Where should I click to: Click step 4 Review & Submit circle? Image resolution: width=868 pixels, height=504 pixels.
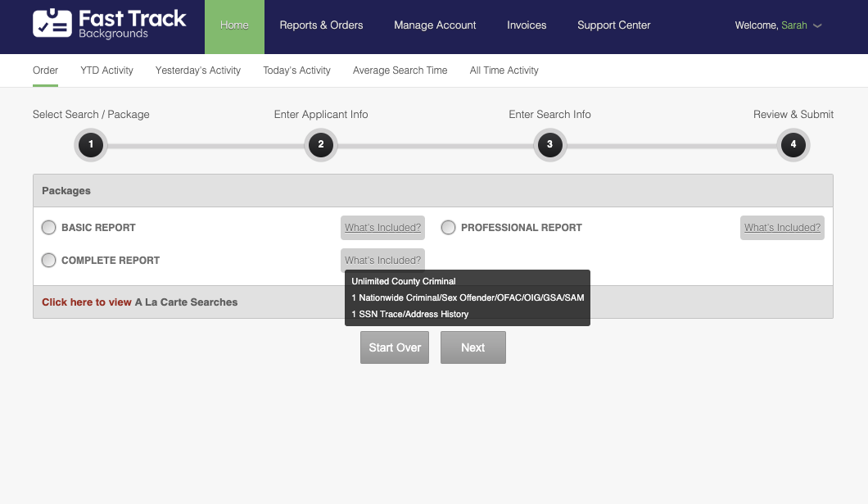[793, 145]
